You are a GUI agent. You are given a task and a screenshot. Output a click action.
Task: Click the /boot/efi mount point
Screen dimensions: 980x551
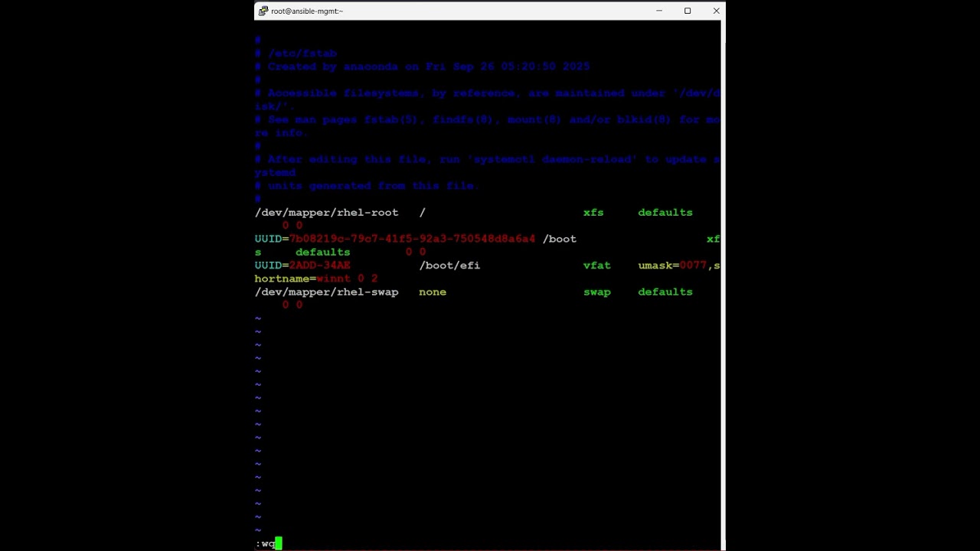(x=449, y=266)
